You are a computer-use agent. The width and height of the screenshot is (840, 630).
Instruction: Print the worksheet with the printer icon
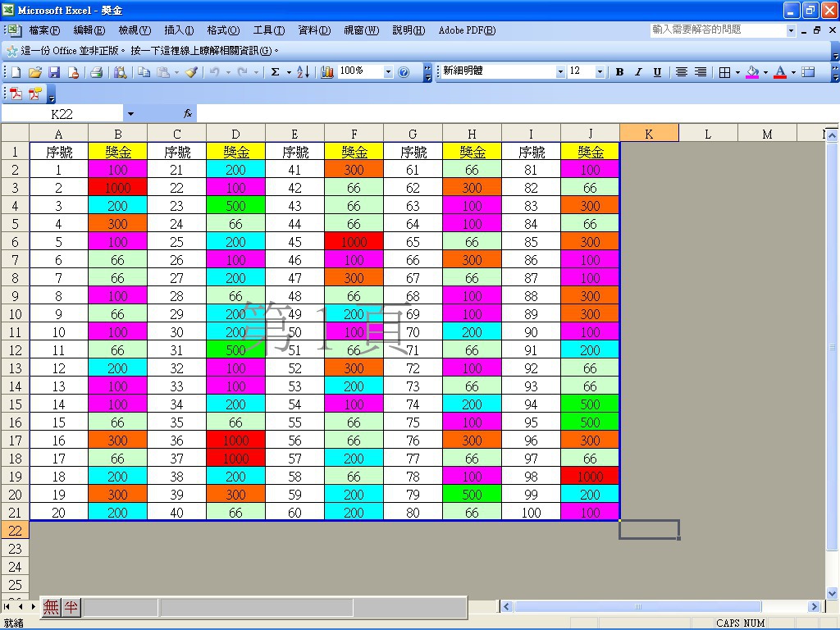[97, 72]
